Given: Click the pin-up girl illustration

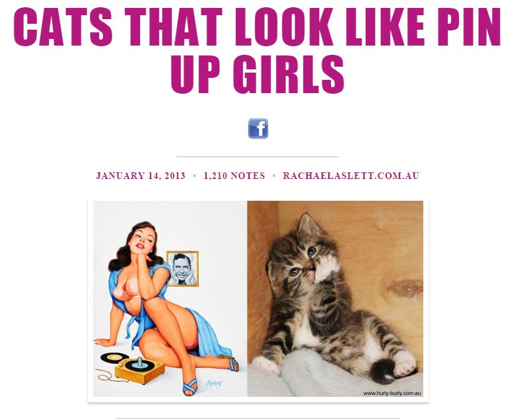Looking at the screenshot, I should click(170, 298).
